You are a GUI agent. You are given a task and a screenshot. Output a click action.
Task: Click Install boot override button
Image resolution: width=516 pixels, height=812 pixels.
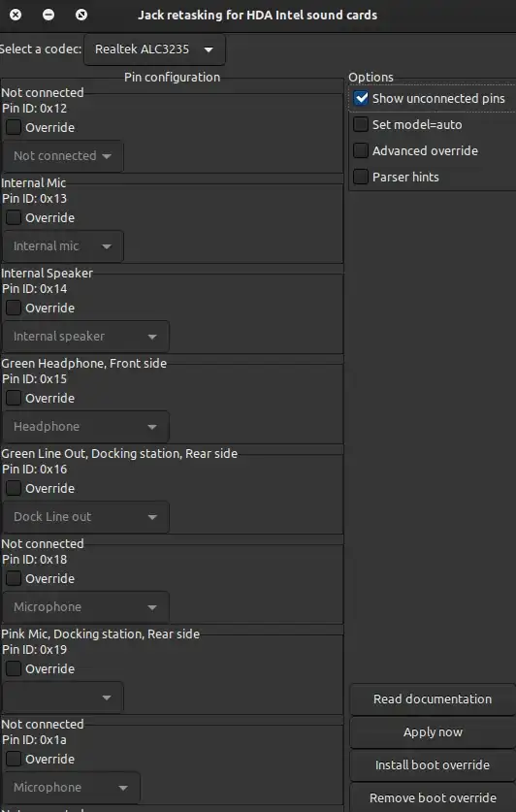point(433,764)
